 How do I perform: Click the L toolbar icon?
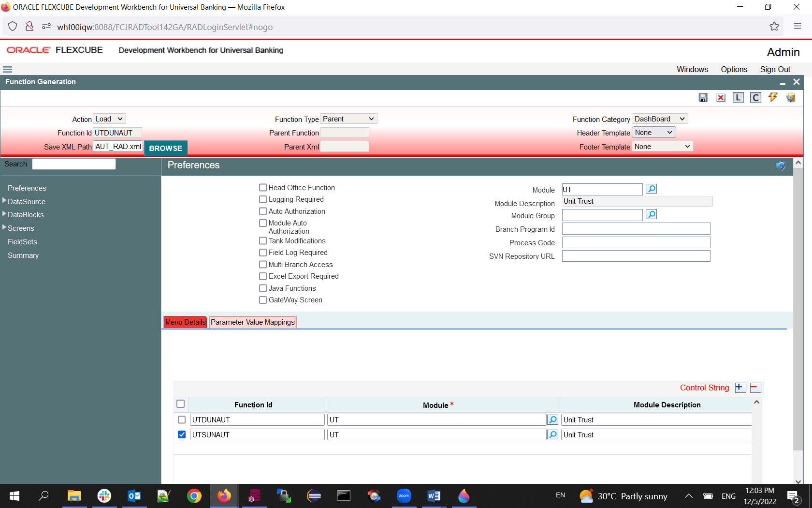pyautogui.click(x=738, y=98)
